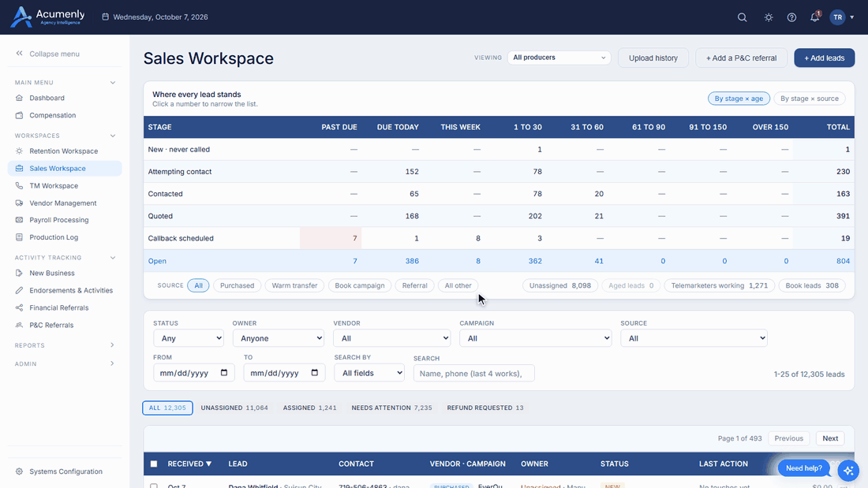Open the Search By All fields dropdown

click(369, 373)
